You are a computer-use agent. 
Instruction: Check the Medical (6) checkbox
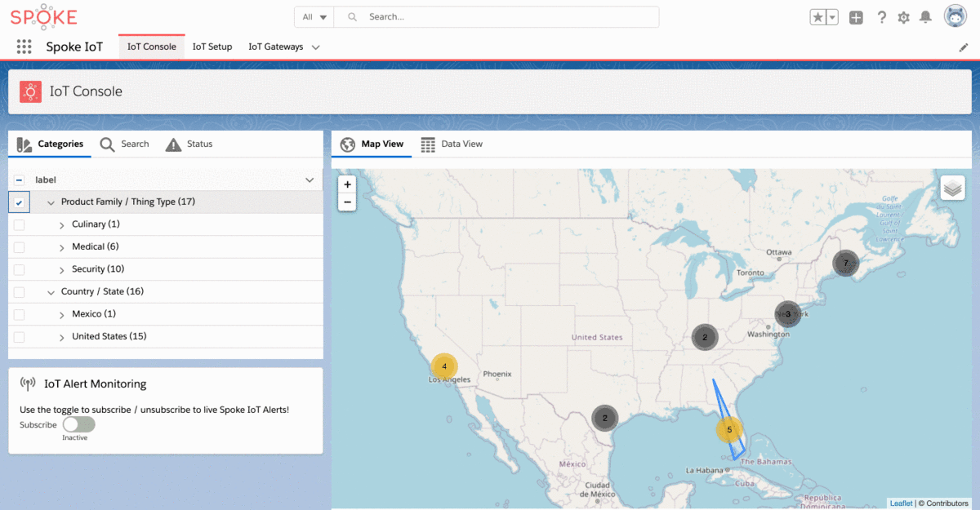(x=20, y=246)
